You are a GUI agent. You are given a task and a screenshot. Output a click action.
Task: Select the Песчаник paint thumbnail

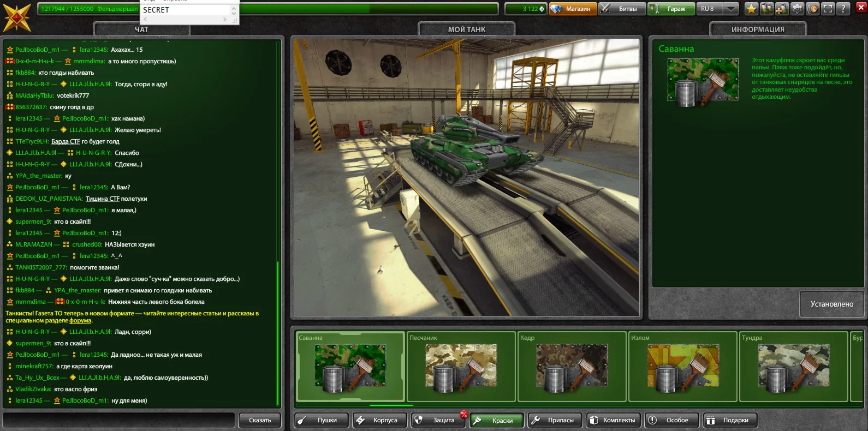pos(461,367)
